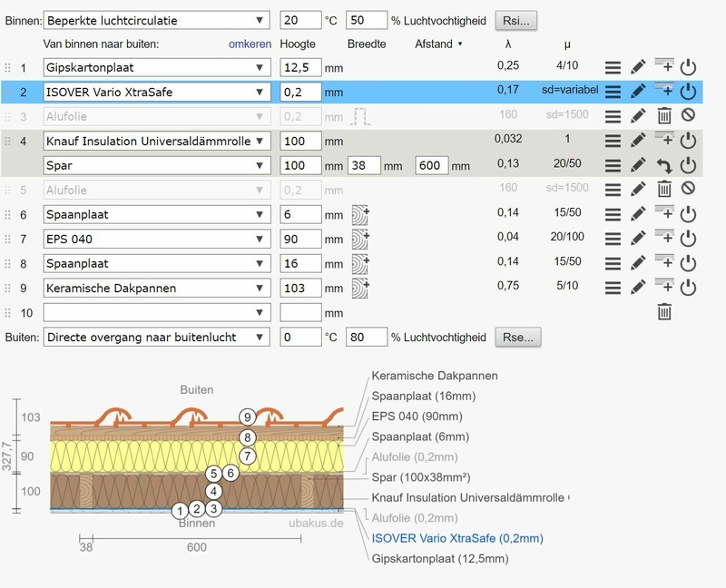Click the omkeren link

pyautogui.click(x=250, y=44)
